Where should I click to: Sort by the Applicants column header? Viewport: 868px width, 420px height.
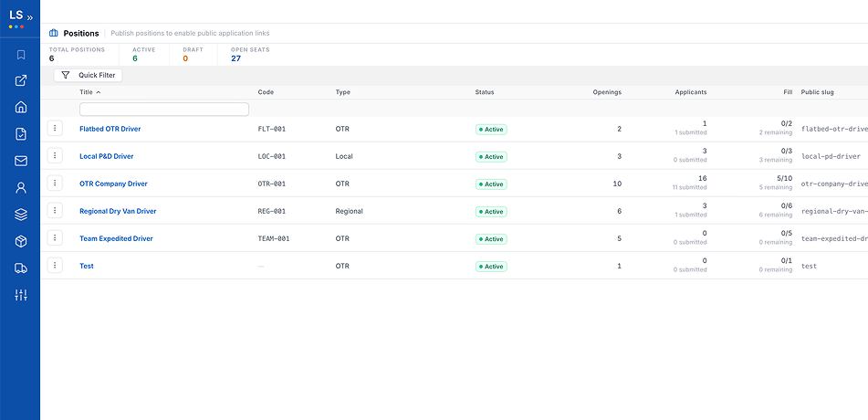pyautogui.click(x=691, y=92)
